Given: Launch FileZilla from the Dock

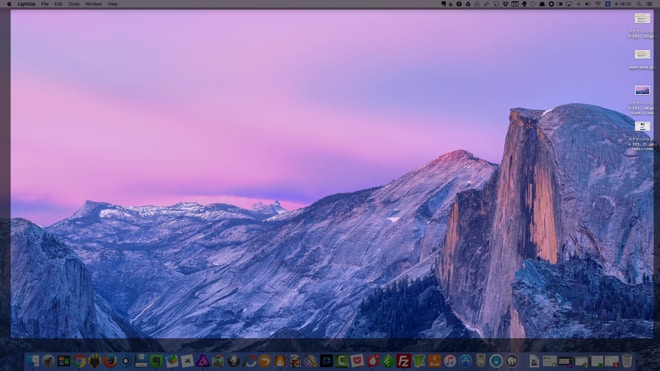Looking at the screenshot, I should (403, 361).
